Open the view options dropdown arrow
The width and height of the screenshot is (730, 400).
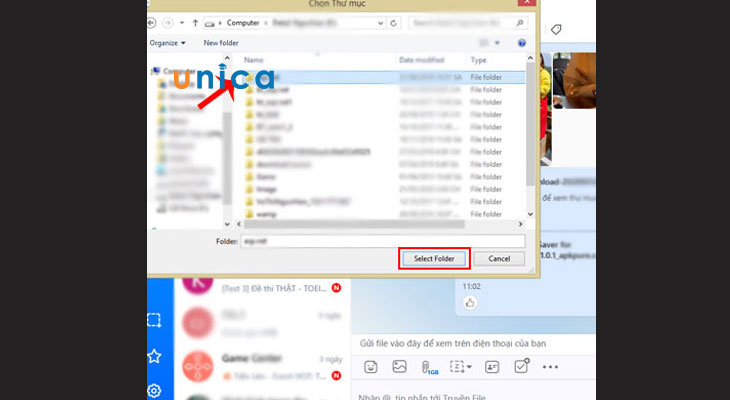pyautogui.click(x=497, y=43)
